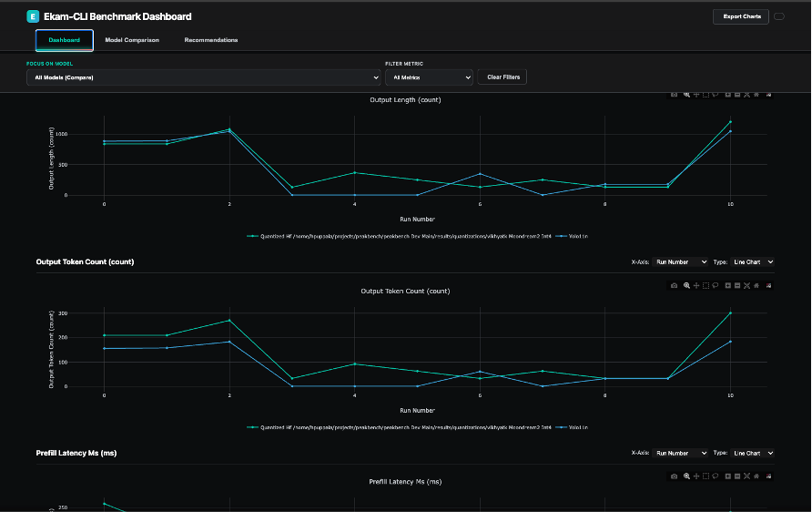
Task: Choose box select tool on Output Token Count chart
Action: tap(705, 285)
